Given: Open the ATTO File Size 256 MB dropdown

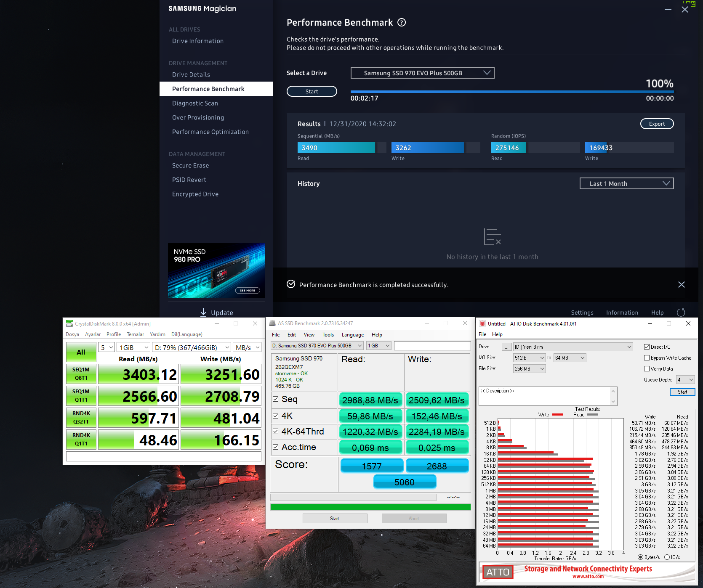Looking at the screenshot, I should click(x=529, y=368).
